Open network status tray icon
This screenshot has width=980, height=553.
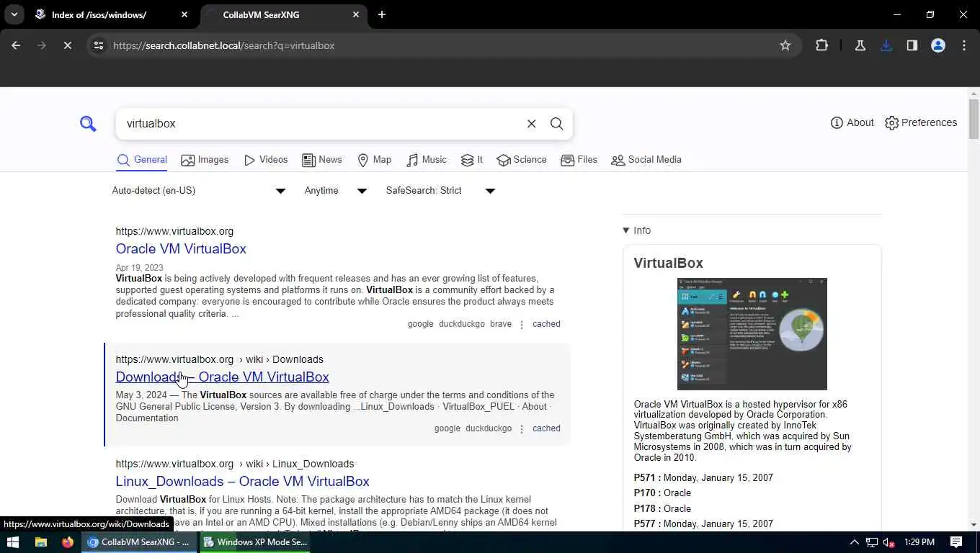tap(872, 542)
